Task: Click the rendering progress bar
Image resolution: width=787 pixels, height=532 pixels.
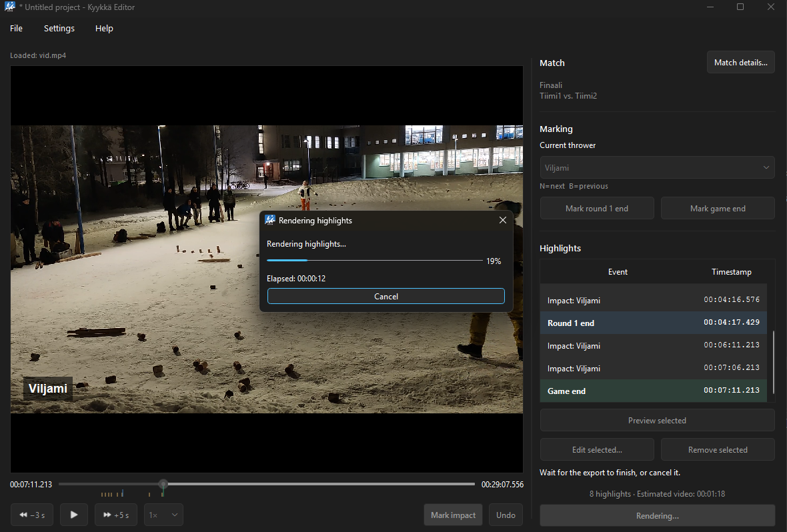Action: point(374,261)
